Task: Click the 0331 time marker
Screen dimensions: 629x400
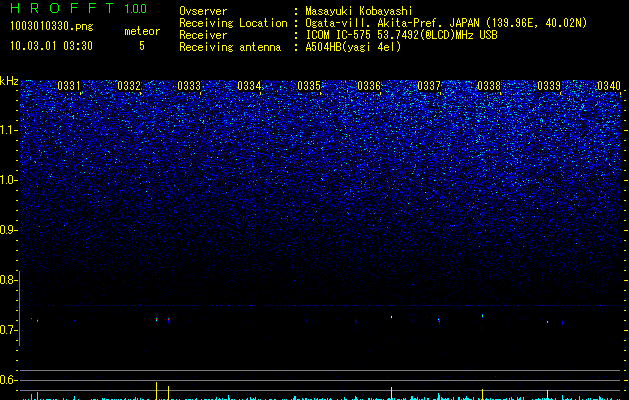Action: (x=69, y=86)
